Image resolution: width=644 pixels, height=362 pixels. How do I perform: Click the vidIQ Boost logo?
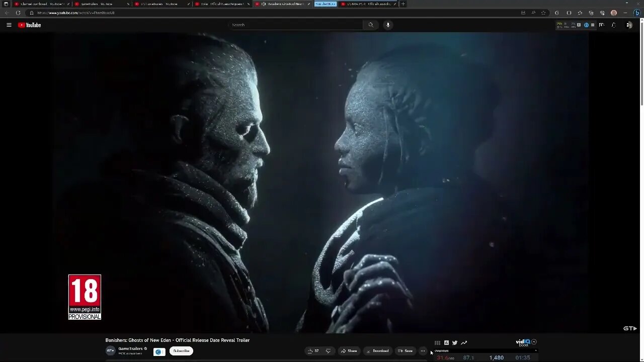click(x=523, y=342)
